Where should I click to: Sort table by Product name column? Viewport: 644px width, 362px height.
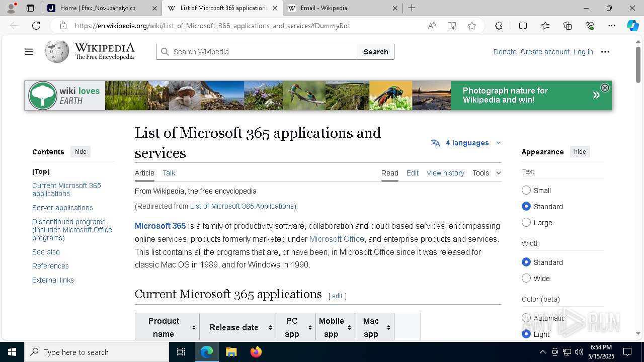pyautogui.click(x=168, y=327)
